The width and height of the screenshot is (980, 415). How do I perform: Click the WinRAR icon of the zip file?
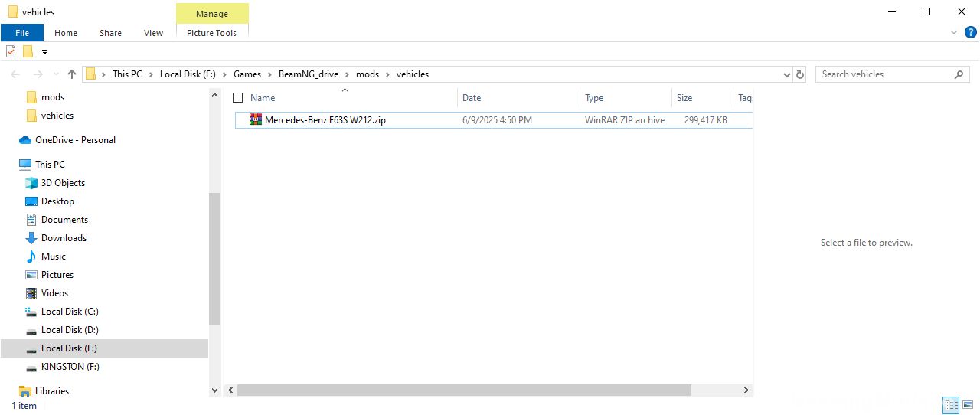256,119
